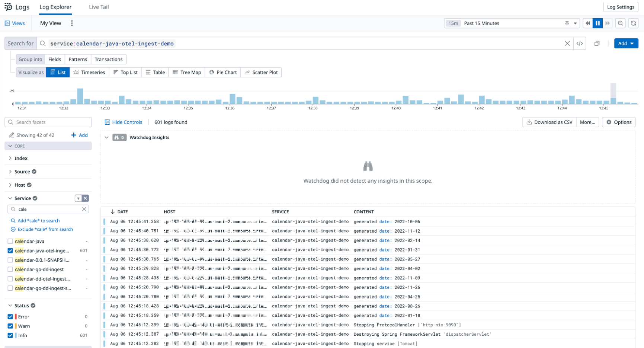Screen dimensions: 644x348
Task: Click the rewind time range icon
Action: point(588,23)
